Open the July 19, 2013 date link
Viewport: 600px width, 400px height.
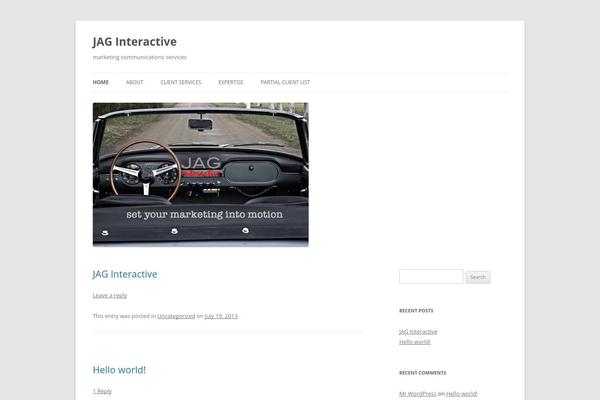tap(221, 316)
